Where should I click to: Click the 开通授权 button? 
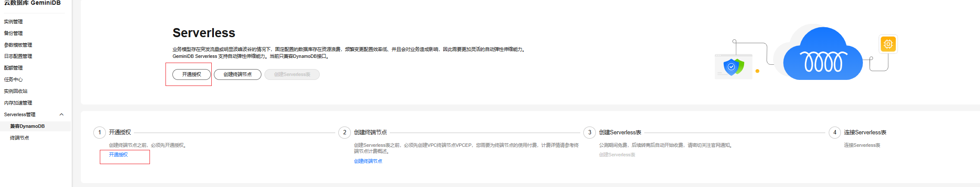click(x=191, y=75)
